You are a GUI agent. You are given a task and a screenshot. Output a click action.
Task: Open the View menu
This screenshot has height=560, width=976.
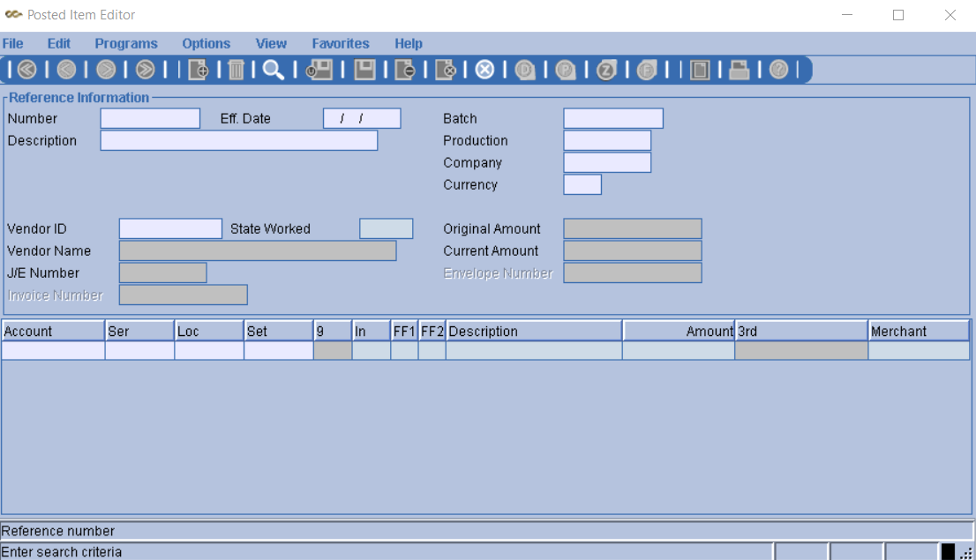[271, 43]
